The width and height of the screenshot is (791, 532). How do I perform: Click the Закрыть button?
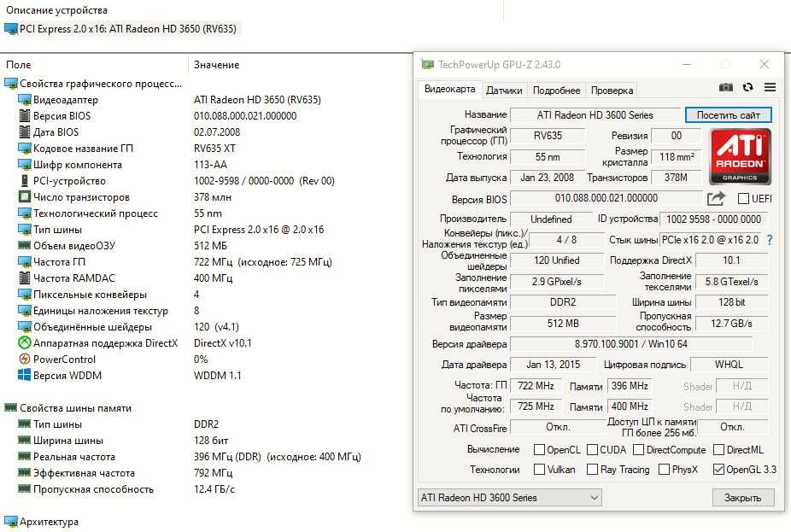pyautogui.click(x=742, y=498)
